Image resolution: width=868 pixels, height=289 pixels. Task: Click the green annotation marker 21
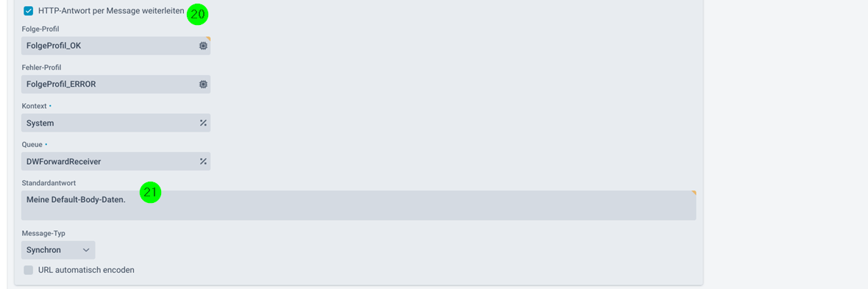[x=150, y=192]
